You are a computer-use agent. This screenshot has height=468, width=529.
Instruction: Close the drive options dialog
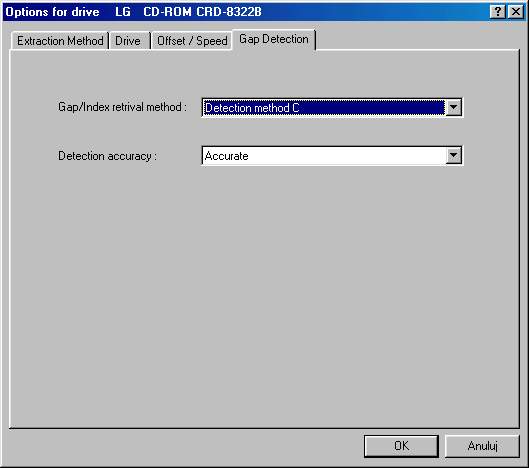click(516, 12)
